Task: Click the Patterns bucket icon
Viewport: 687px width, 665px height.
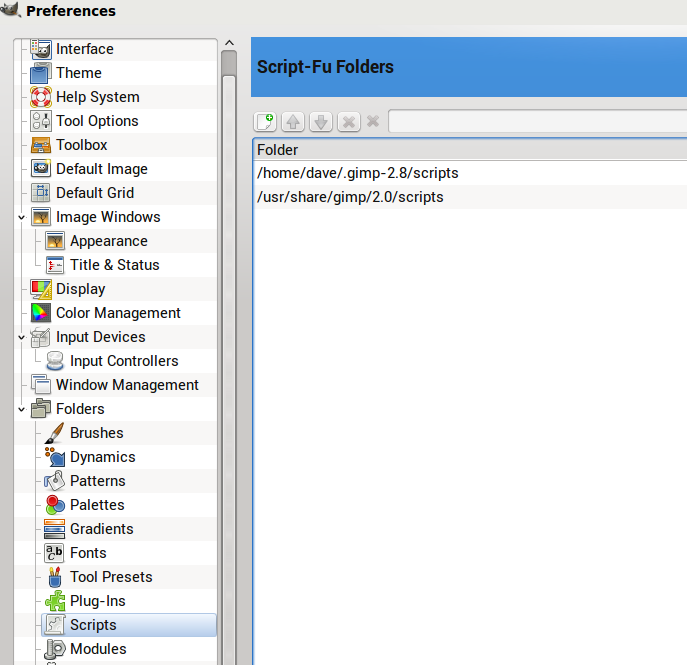Action: click(x=55, y=481)
